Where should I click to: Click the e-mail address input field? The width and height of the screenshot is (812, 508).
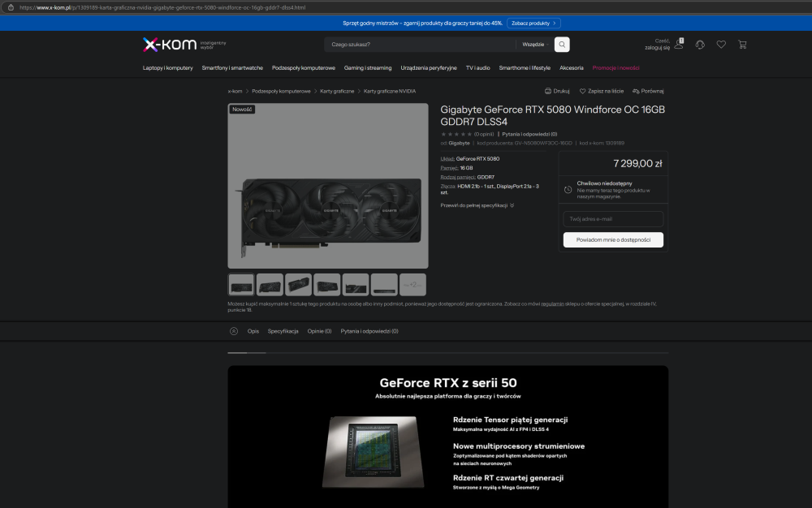(x=613, y=219)
